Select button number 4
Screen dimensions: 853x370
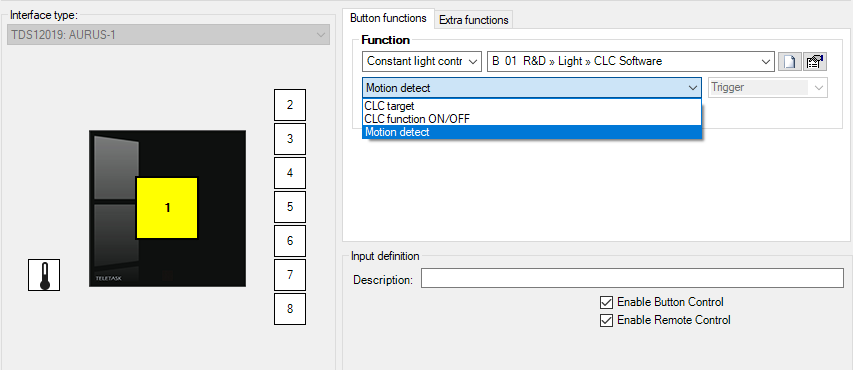click(x=290, y=173)
